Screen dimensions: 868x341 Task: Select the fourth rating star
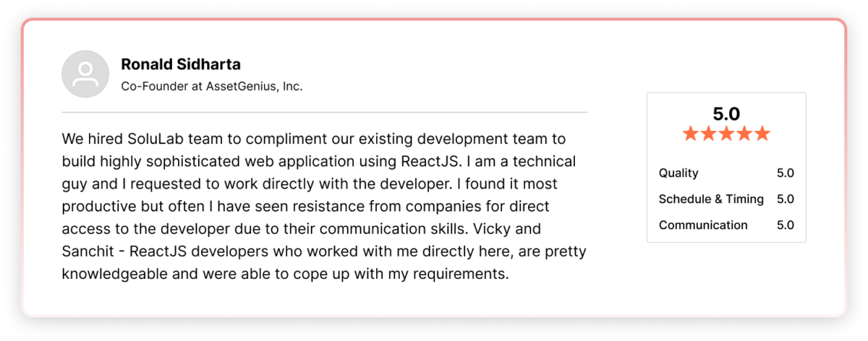point(744,134)
